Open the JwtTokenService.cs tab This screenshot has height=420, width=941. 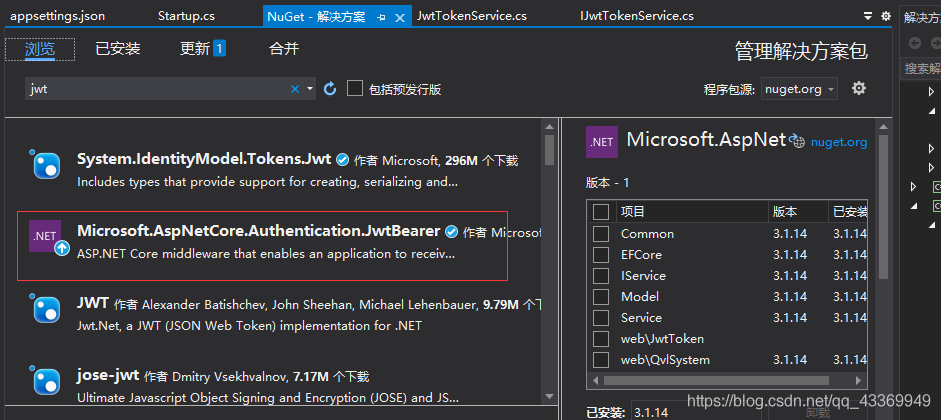(472, 16)
